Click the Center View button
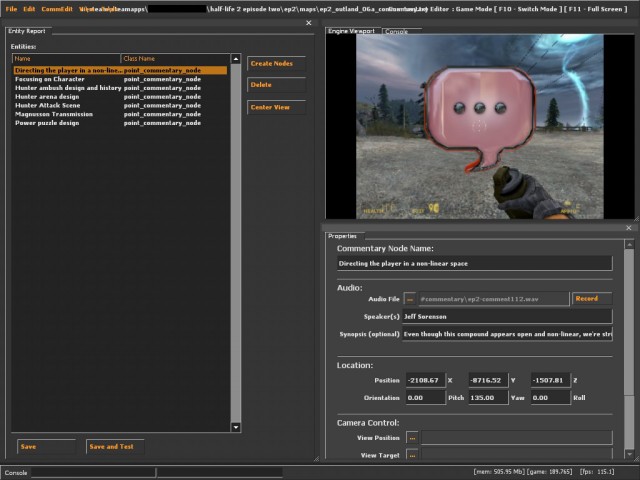Screen dimensions: 640x480 coord(276,107)
